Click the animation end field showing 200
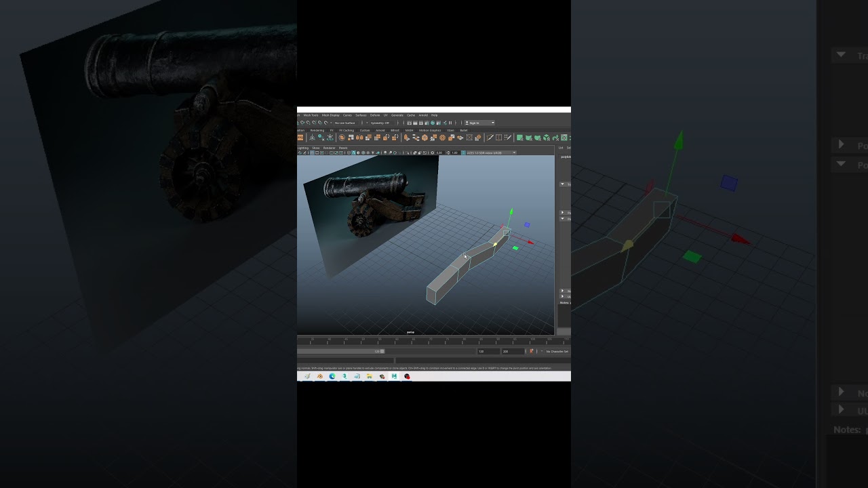 point(513,351)
